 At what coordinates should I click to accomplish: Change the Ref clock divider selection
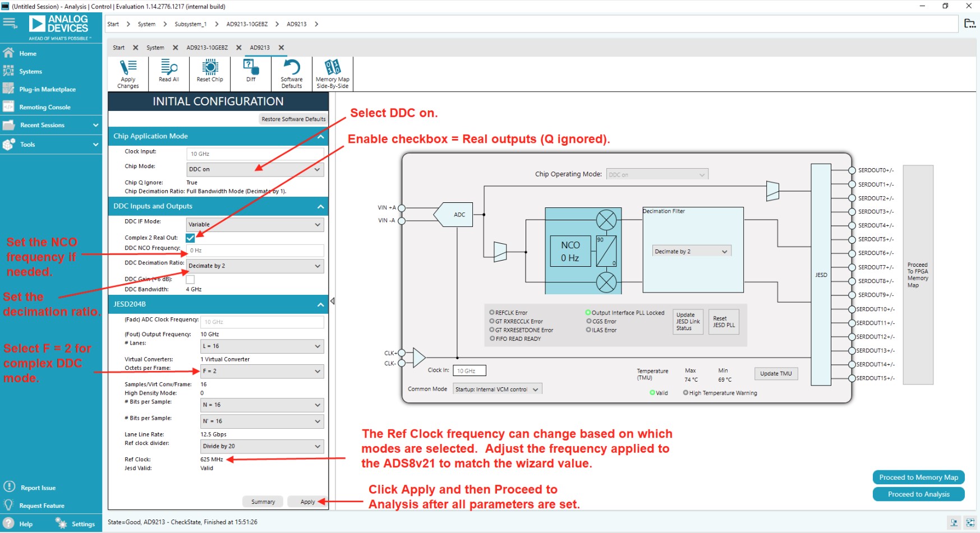click(x=261, y=446)
